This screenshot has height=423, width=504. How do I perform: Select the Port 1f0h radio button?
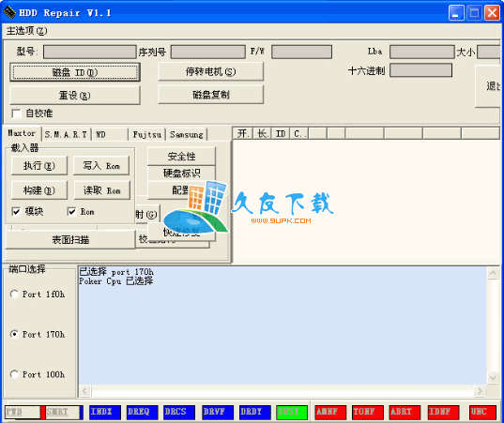pos(14,294)
